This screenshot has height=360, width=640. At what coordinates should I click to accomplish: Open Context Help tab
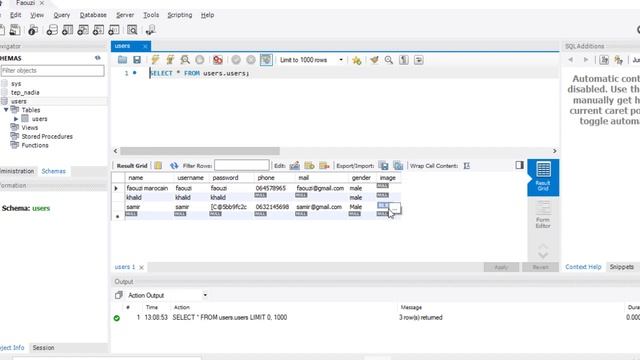583,267
